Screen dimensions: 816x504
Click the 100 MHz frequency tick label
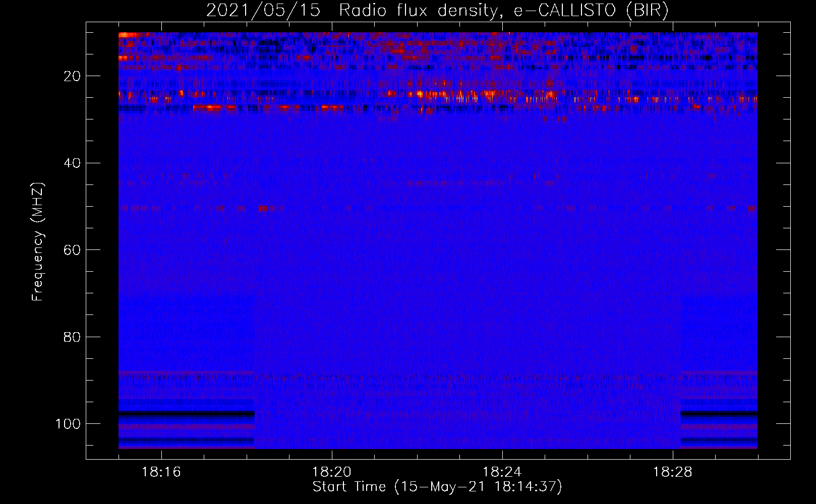pyautogui.click(x=68, y=424)
